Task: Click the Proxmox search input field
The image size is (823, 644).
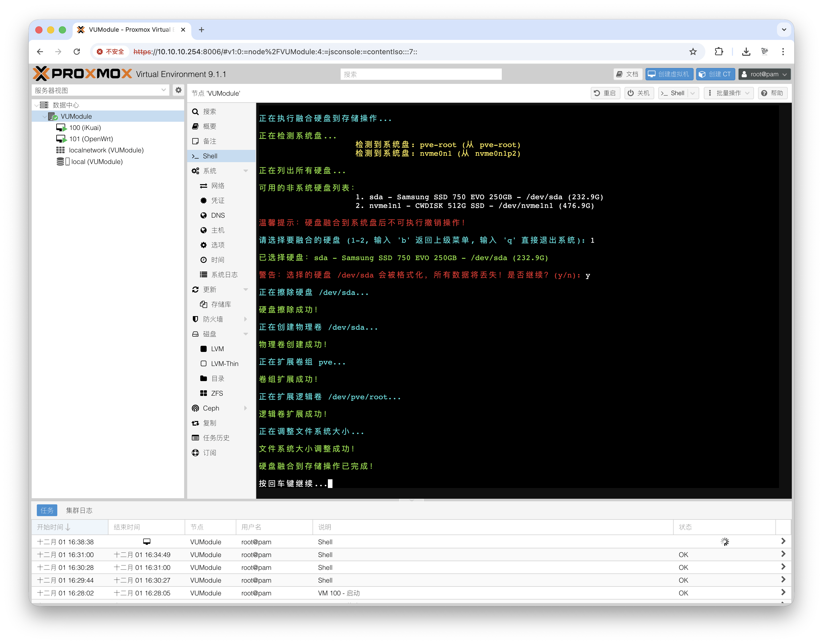Action: [x=421, y=74]
